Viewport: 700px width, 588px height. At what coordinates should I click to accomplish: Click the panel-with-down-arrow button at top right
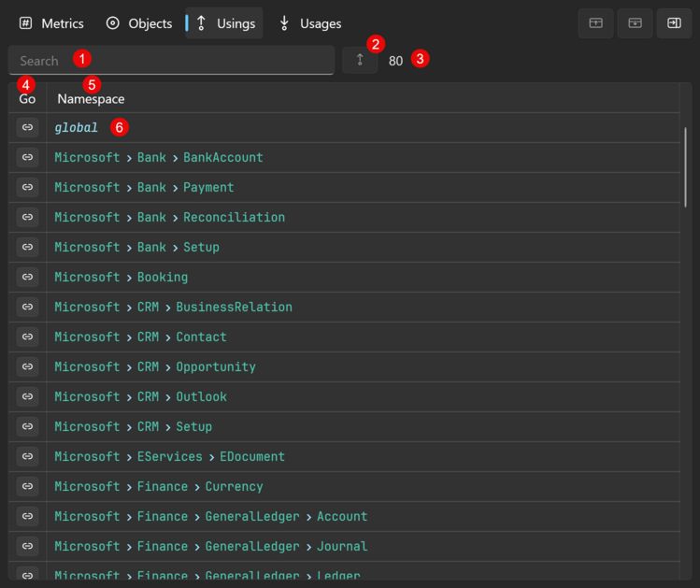pos(635,23)
